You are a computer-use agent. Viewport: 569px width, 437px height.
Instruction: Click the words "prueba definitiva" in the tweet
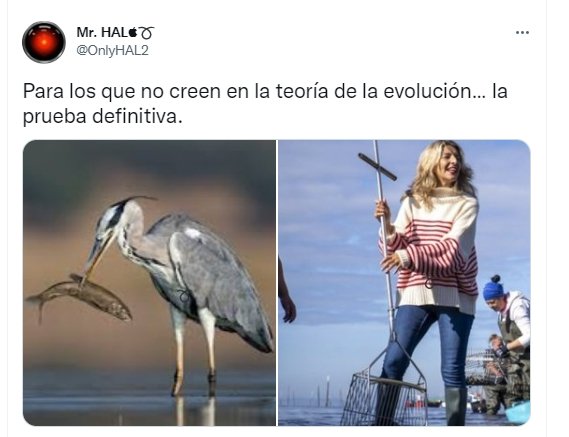[x=100, y=117]
